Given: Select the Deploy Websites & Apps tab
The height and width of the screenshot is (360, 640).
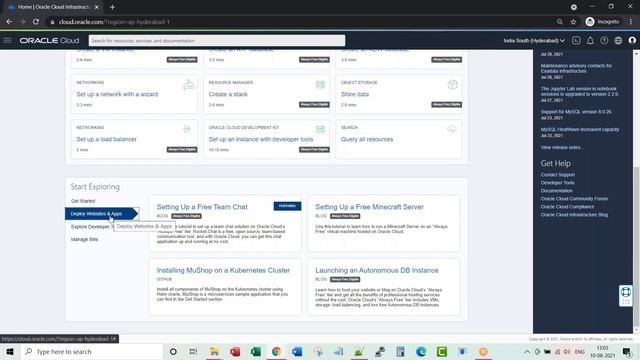Looking at the screenshot, I should [x=102, y=213].
